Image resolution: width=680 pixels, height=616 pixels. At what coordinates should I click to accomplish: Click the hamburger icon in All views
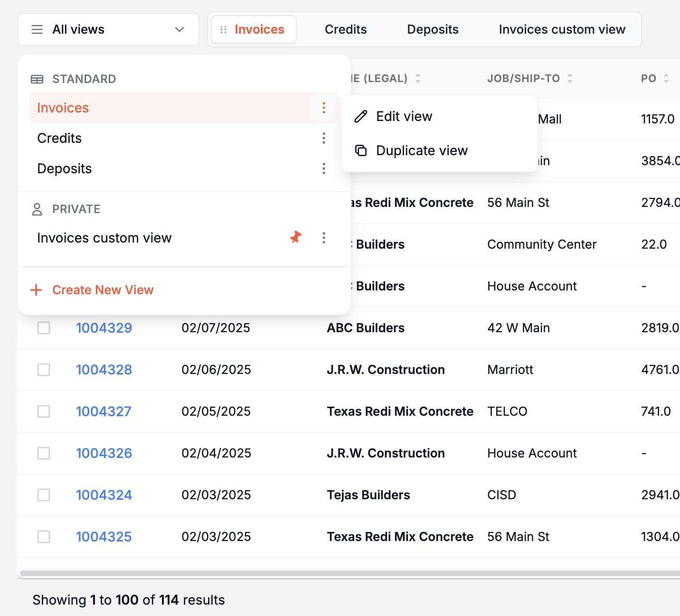coord(37,29)
